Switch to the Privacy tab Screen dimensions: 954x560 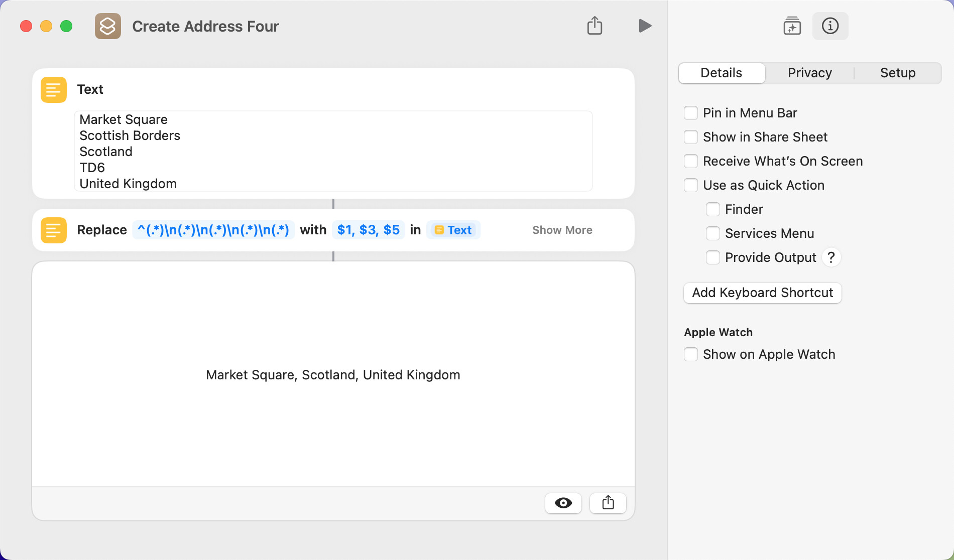coord(810,73)
